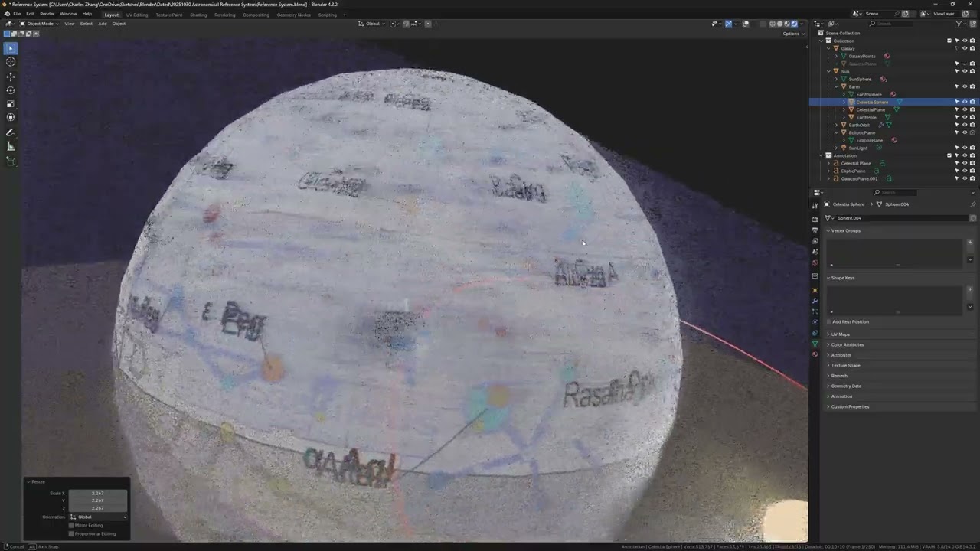Expand GalaxyPoints in outliner
The height and width of the screenshot is (551, 980).
[836, 56]
